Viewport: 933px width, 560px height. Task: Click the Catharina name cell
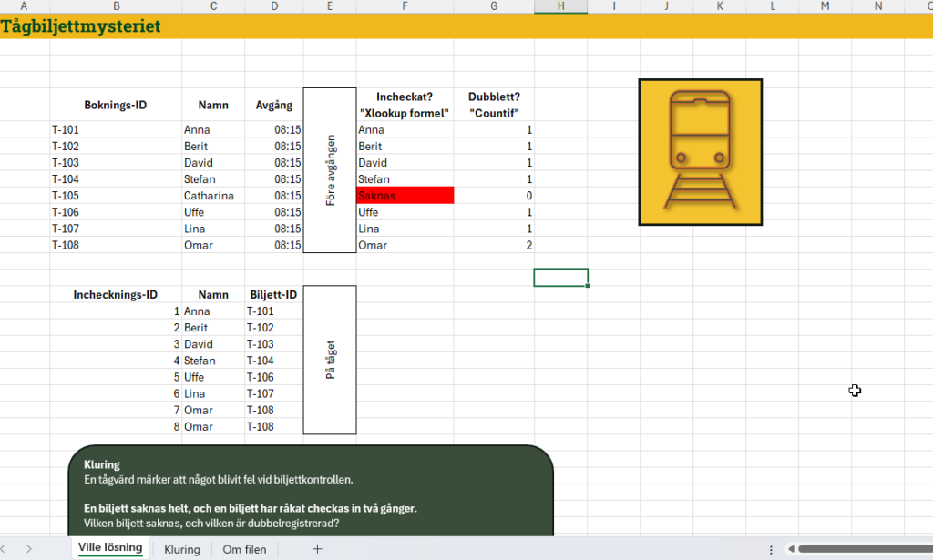point(213,196)
